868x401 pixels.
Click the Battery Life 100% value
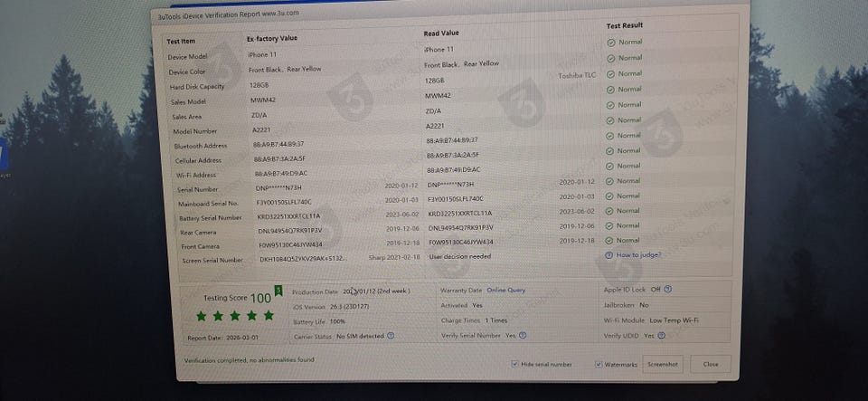pos(337,321)
